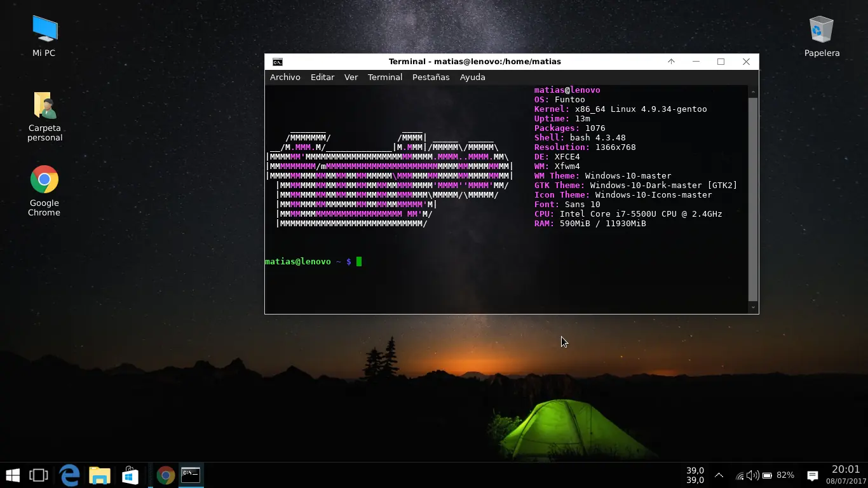Click the 82% battery percentage text
The height and width of the screenshot is (488, 868).
click(x=785, y=475)
